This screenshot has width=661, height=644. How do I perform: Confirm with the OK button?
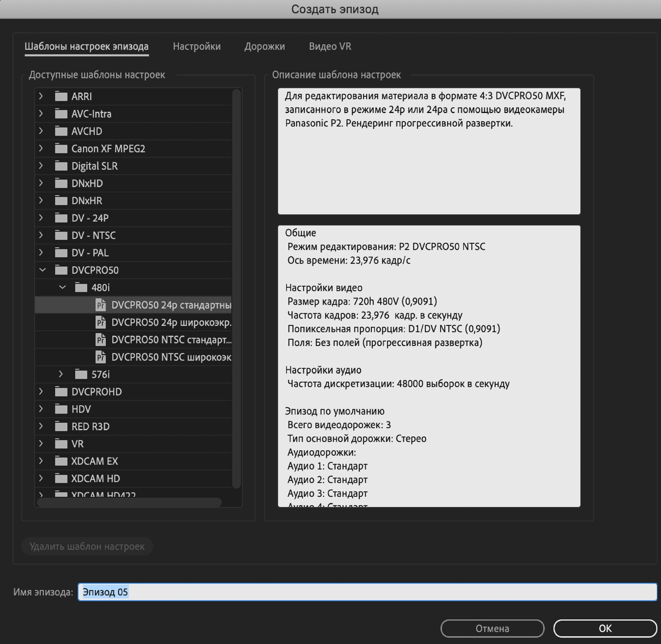pyautogui.click(x=605, y=628)
